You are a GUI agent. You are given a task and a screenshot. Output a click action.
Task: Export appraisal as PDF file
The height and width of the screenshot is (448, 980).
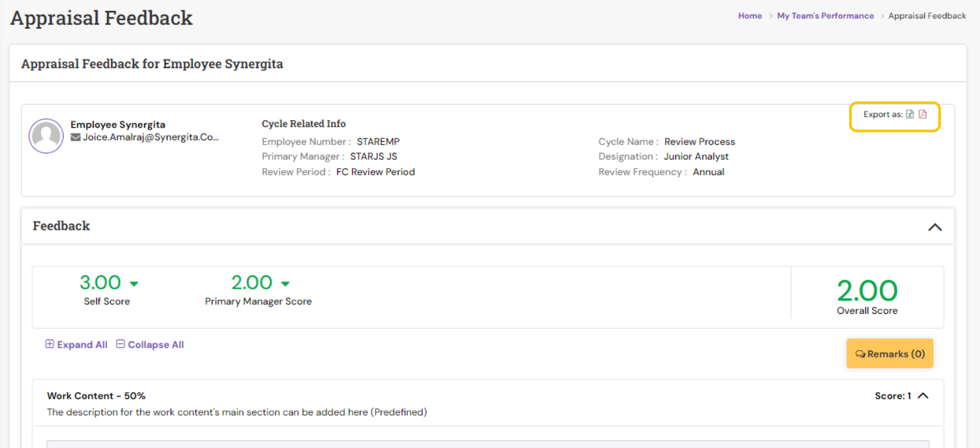click(x=923, y=114)
